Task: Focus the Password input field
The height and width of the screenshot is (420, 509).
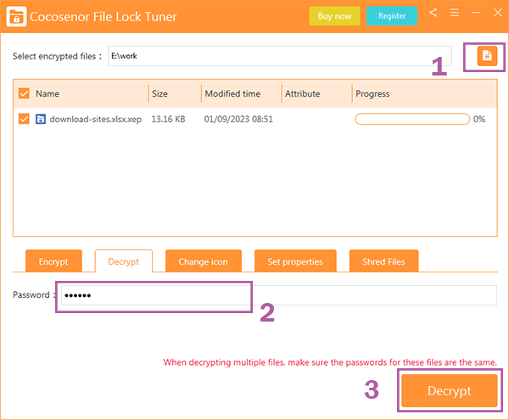Action: point(279,295)
